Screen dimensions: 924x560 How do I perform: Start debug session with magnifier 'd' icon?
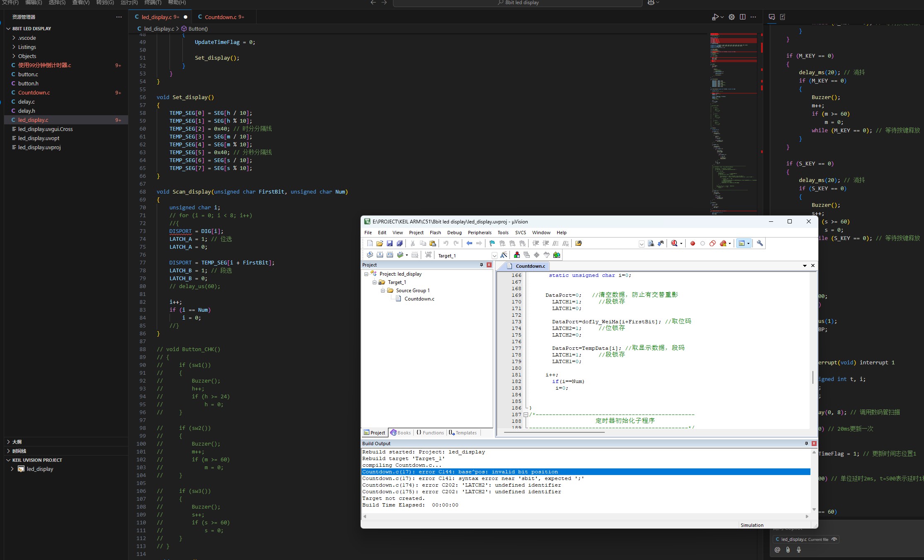click(x=674, y=243)
